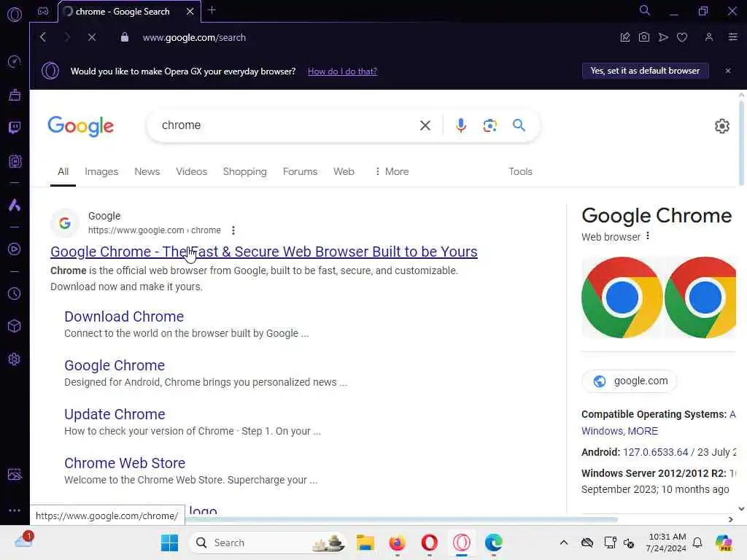The image size is (747, 560).
Task: Open Settings gear in the Opera sidebar
Action: [15, 359]
